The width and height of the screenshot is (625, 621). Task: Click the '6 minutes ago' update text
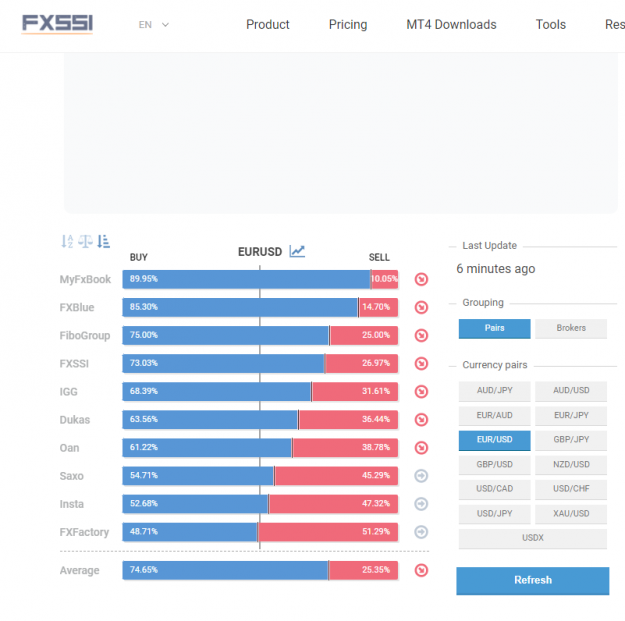495,269
